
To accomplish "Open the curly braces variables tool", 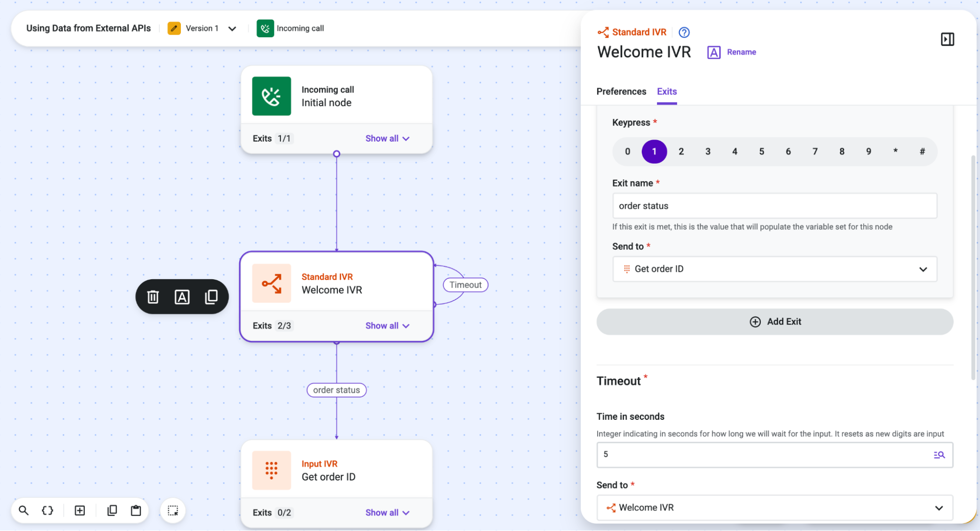I will tap(48, 510).
